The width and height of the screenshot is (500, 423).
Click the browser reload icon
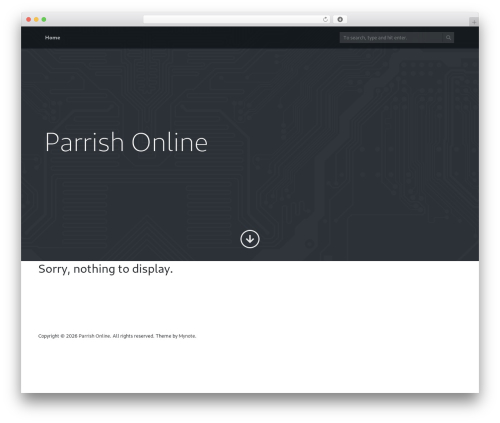click(x=325, y=19)
